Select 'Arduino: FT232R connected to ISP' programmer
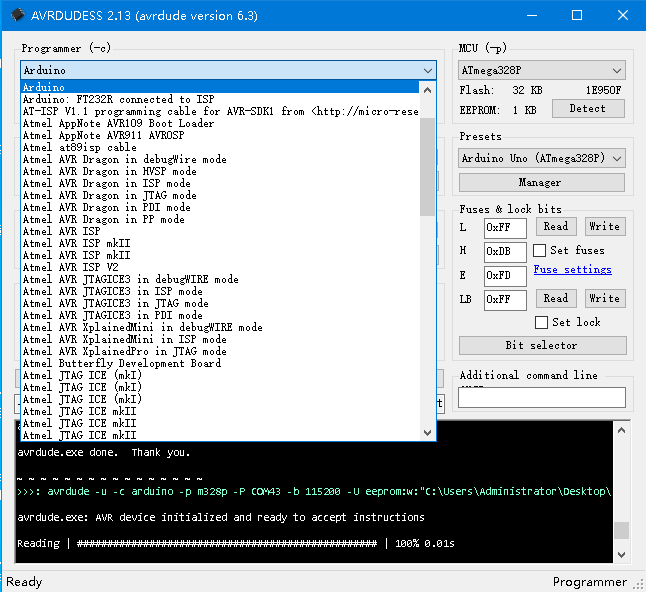The height and width of the screenshot is (592, 646). pos(220,99)
